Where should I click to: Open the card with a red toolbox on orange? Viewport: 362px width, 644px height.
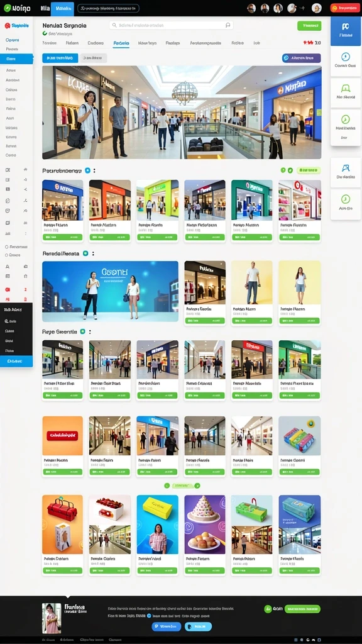point(62,535)
